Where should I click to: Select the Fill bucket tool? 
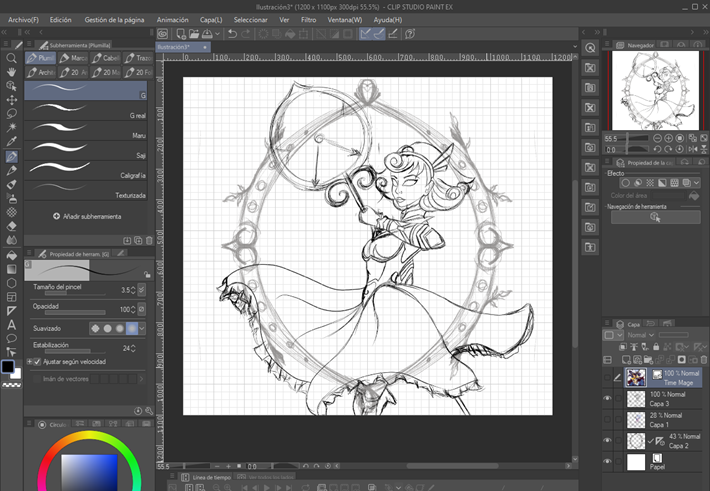tap(11, 255)
